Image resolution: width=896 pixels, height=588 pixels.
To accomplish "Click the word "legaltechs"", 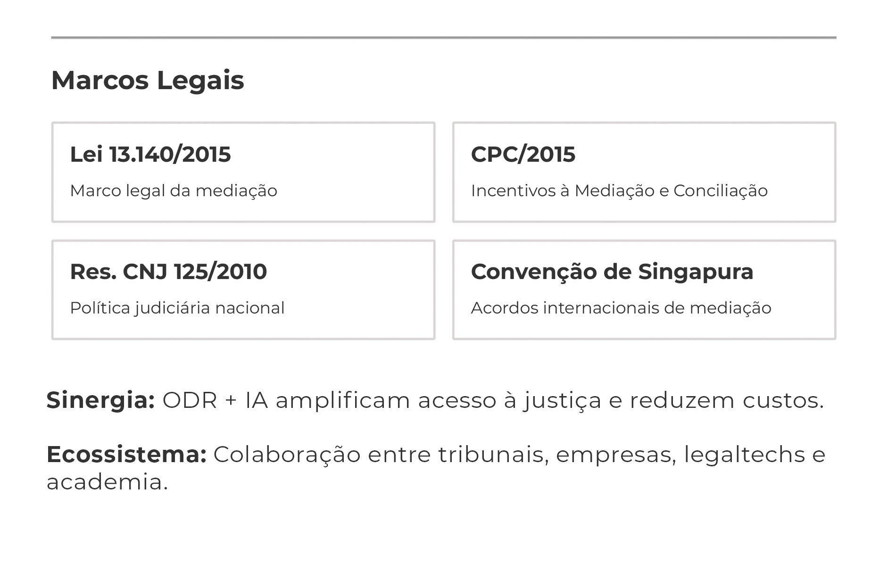I will coord(744,455).
